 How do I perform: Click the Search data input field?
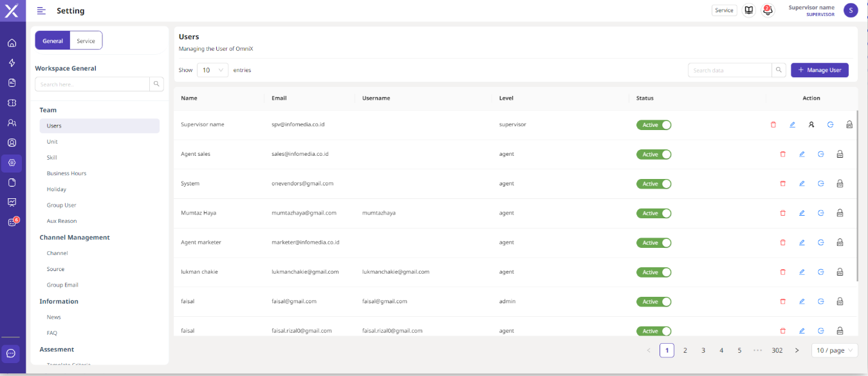[x=730, y=70]
